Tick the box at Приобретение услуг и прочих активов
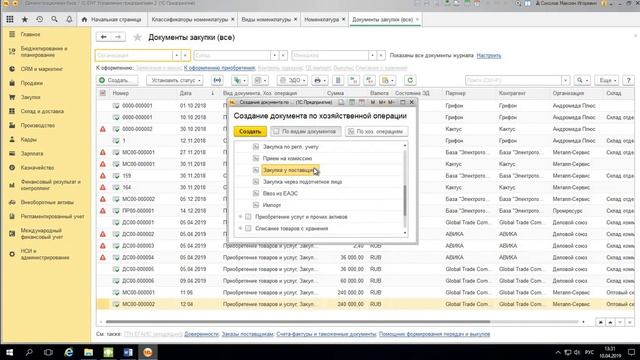The image size is (640, 360). pyautogui.click(x=248, y=217)
